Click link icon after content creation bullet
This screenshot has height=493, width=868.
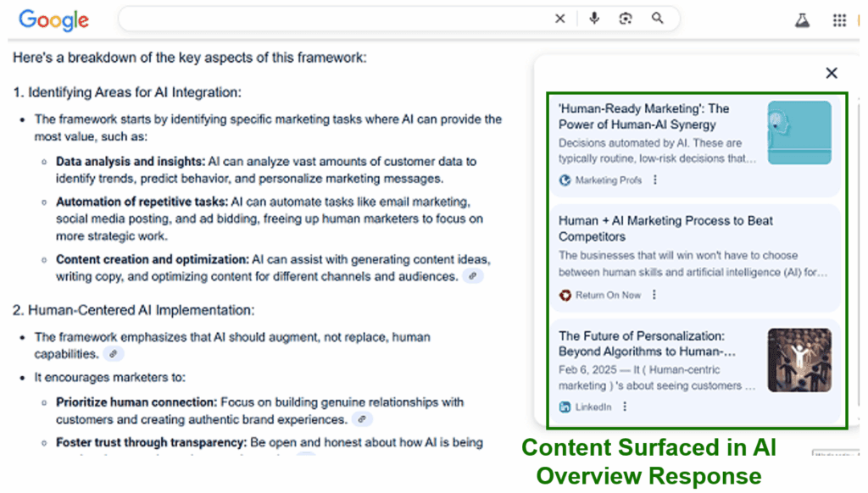[x=473, y=276]
